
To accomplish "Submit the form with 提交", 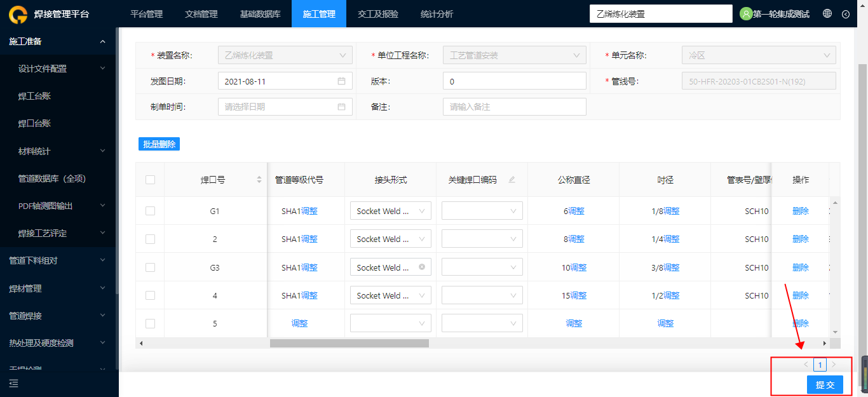I will click(x=825, y=385).
